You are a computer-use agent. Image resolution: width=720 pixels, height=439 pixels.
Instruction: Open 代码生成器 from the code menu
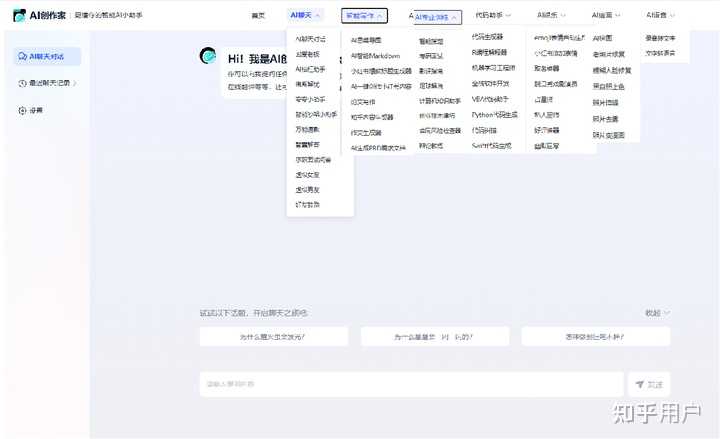click(487, 37)
